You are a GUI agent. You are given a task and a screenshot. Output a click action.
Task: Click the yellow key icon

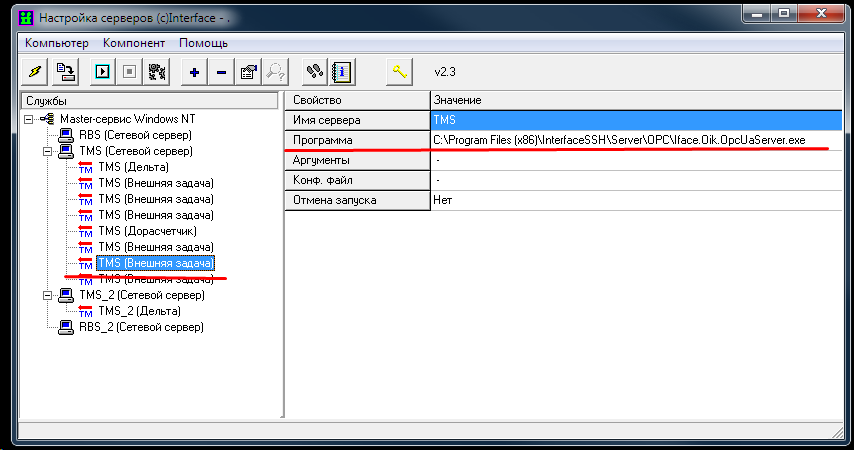click(399, 72)
